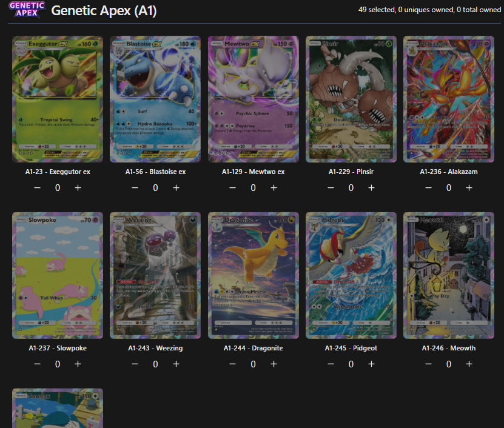The image size is (504, 428).
Task: Decrease Blastoise ex count with minus
Action: tap(135, 188)
